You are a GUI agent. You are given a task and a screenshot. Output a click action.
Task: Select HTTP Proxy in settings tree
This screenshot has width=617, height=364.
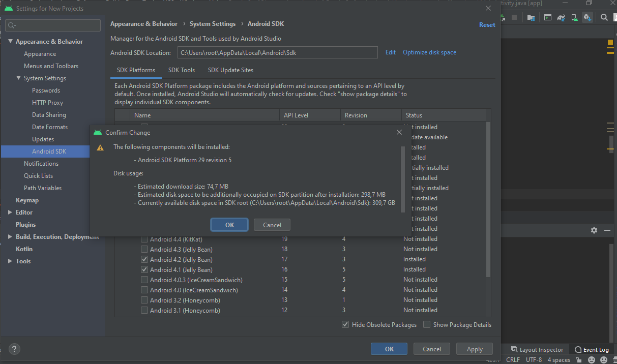pyautogui.click(x=47, y=103)
